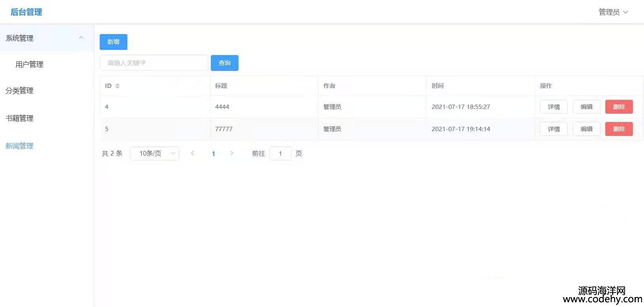Open the 10条/页 page size dropdown
The height and width of the screenshot is (307, 644).
pyautogui.click(x=154, y=153)
